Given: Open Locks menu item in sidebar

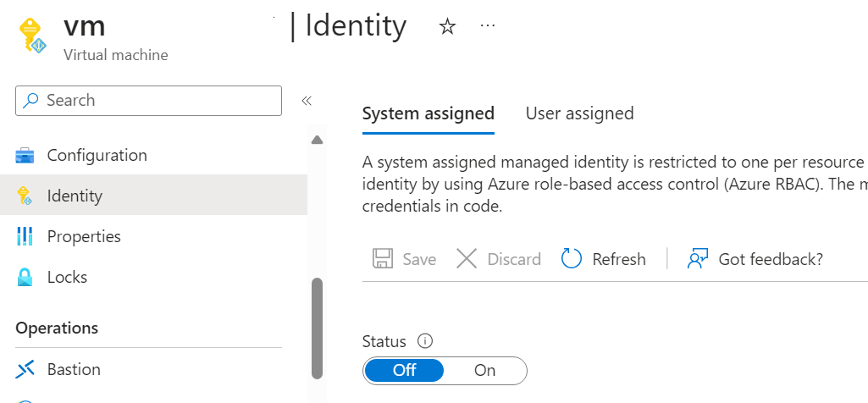Looking at the screenshot, I should 67,278.
